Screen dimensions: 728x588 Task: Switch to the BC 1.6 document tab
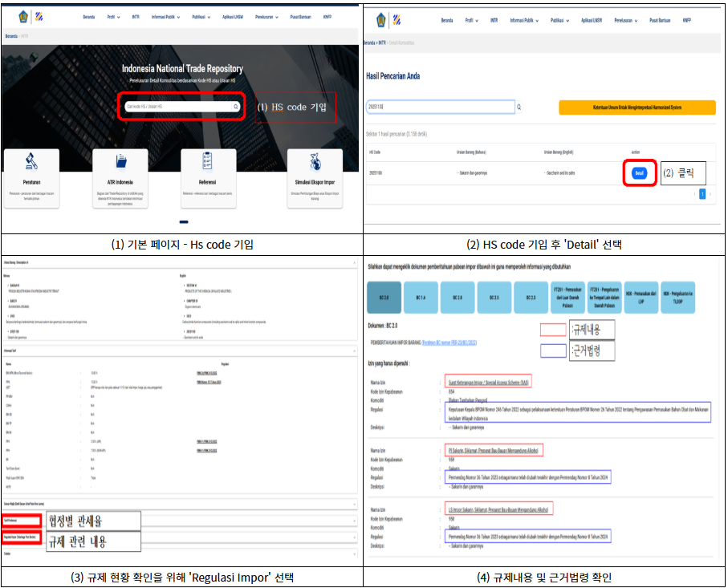click(421, 297)
